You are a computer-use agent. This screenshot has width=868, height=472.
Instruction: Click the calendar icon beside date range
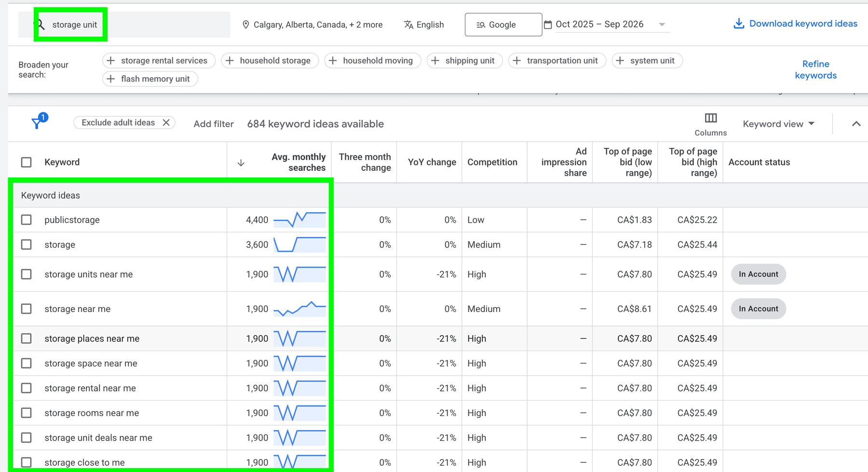coord(548,25)
